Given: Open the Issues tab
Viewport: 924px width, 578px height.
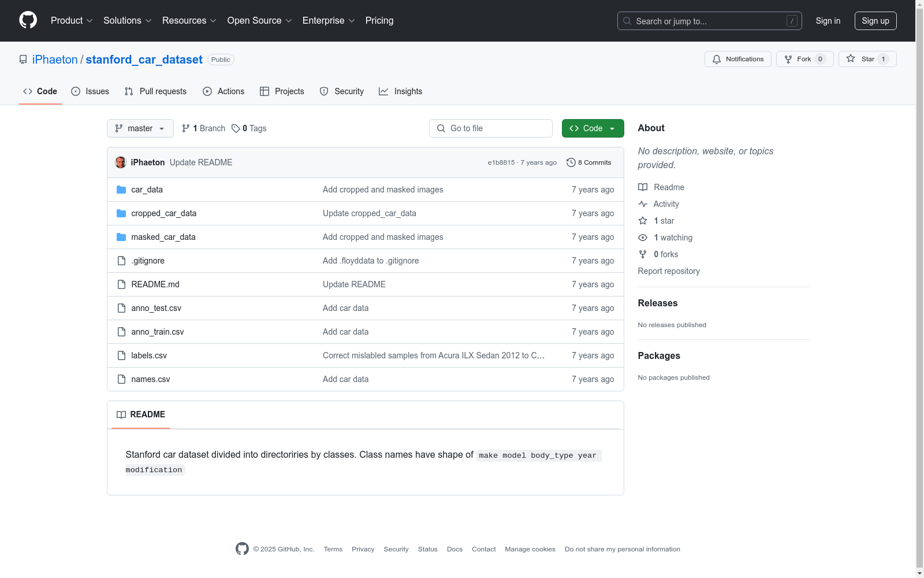Looking at the screenshot, I should pyautogui.click(x=90, y=91).
